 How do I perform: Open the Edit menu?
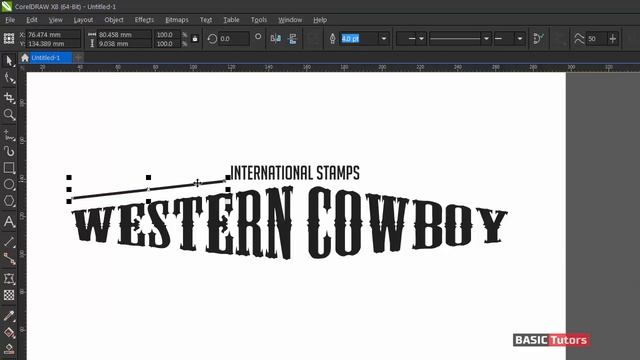(x=31, y=20)
